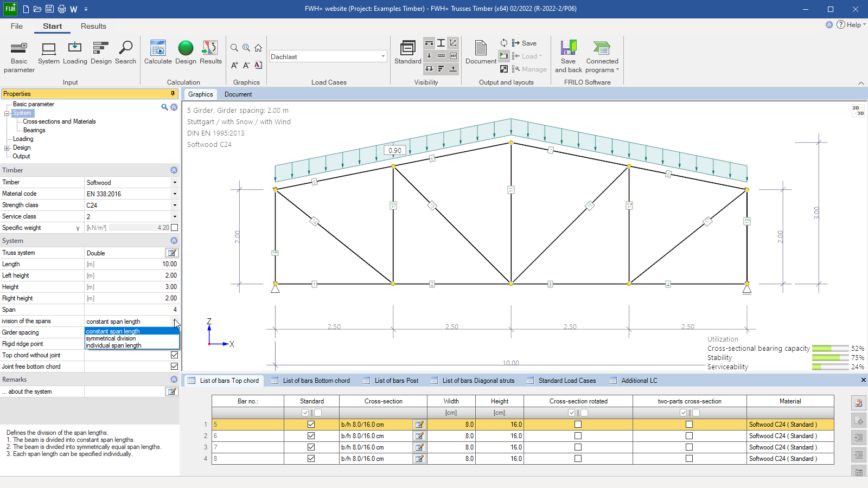868x488 pixels.
Task: Toggle the abl text labels visibility icon
Action: 453,55
